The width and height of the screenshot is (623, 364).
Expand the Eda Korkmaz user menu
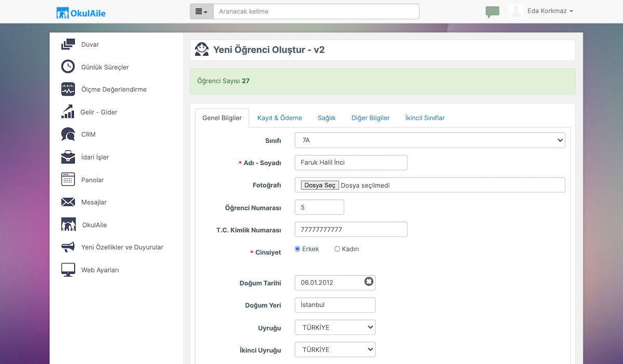(x=550, y=11)
